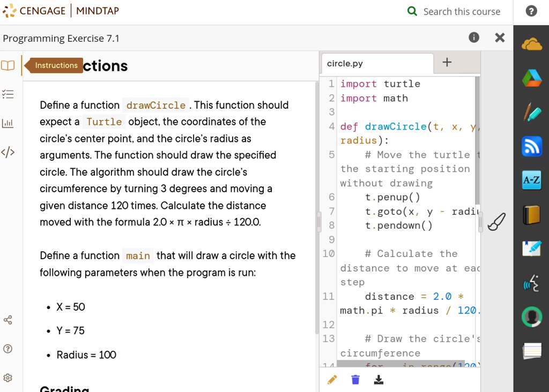Click Search this course
Image resolution: width=549 pixels, height=392 pixels.
[454, 11]
